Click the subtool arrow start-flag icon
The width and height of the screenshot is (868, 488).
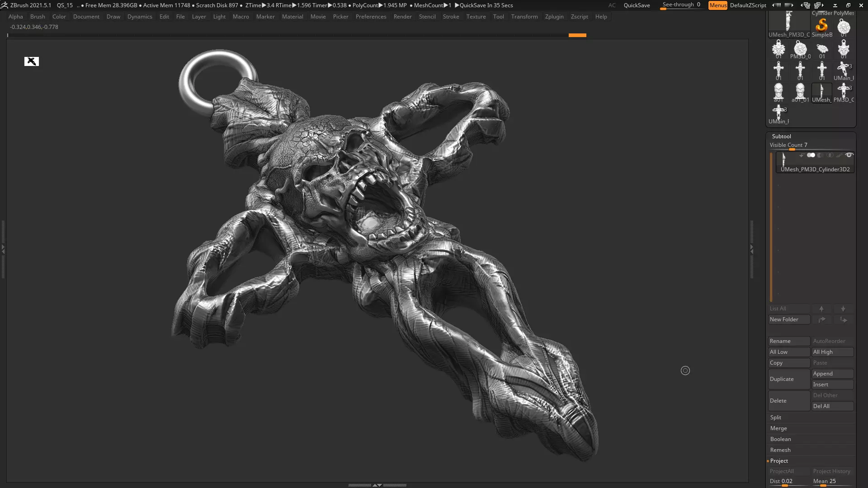click(802, 155)
